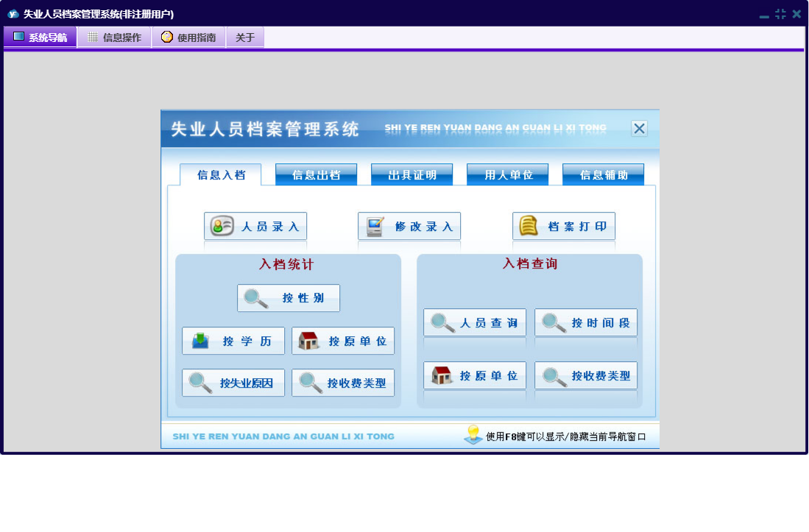Click the lightbulb tip icon
The height and width of the screenshot is (532, 809).
pos(473,435)
